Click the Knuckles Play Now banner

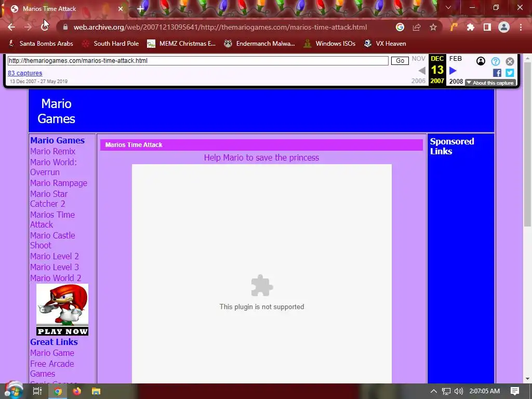point(62,310)
